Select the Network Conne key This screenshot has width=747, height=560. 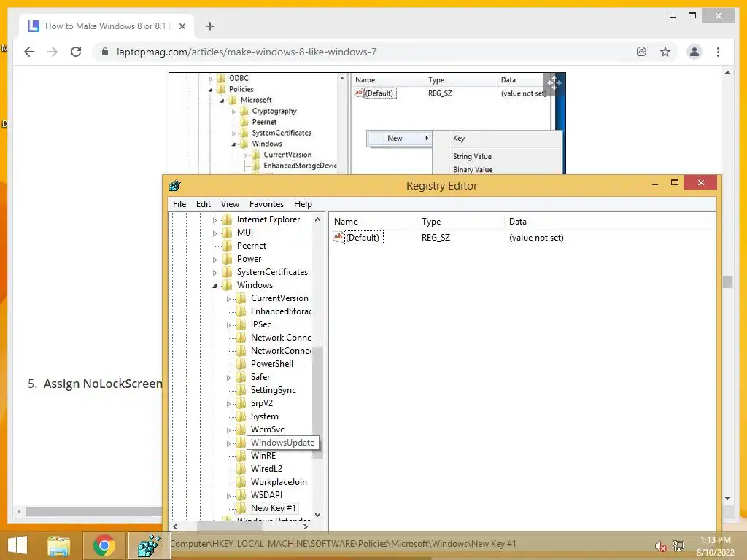[x=281, y=338]
